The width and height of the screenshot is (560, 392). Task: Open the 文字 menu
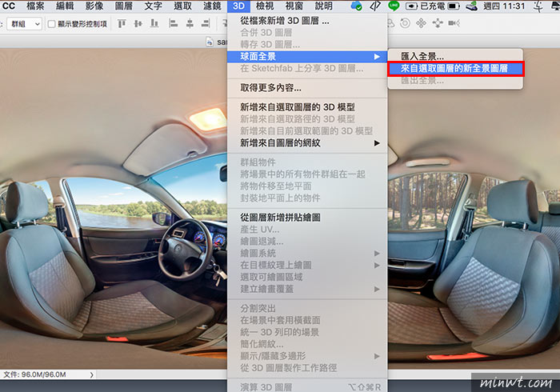(x=154, y=6)
